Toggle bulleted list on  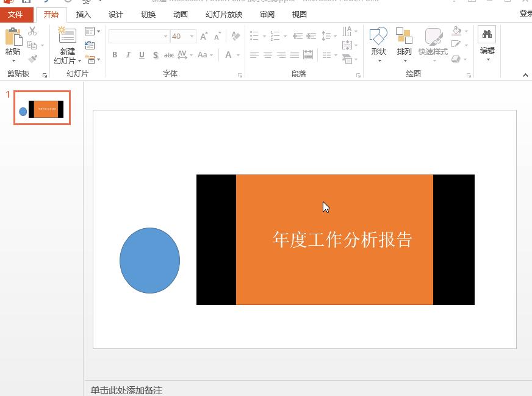[x=253, y=36]
